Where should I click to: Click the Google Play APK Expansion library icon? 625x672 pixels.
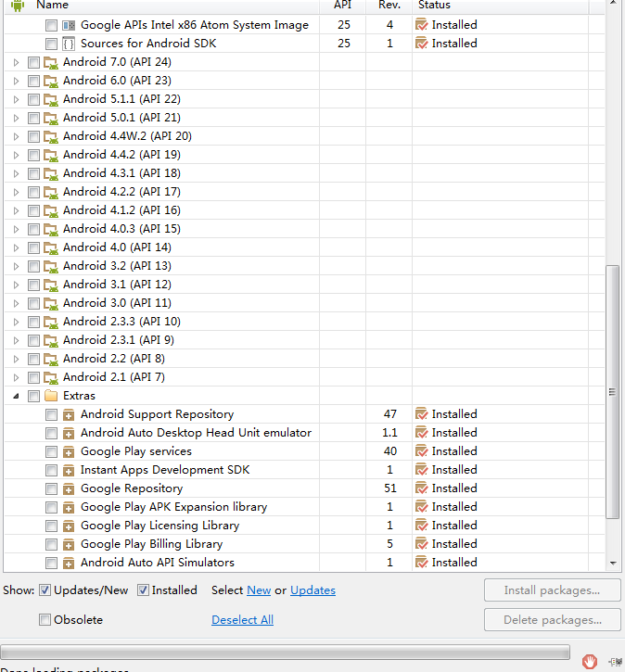tap(69, 507)
